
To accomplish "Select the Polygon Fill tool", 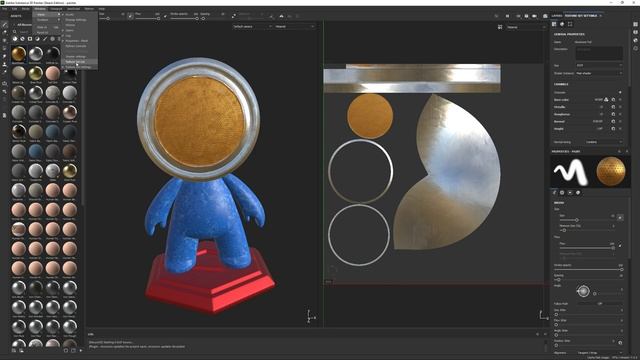I will [5, 48].
